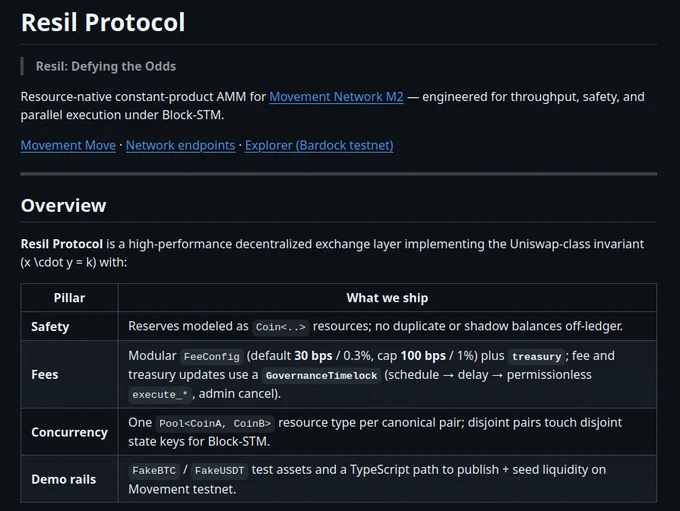Open the Network endpoints link
The image size is (680, 511).
point(180,145)
